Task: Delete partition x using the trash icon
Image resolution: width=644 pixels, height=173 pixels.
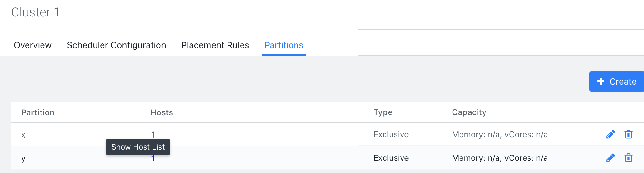Action: (x=628, y=135)
